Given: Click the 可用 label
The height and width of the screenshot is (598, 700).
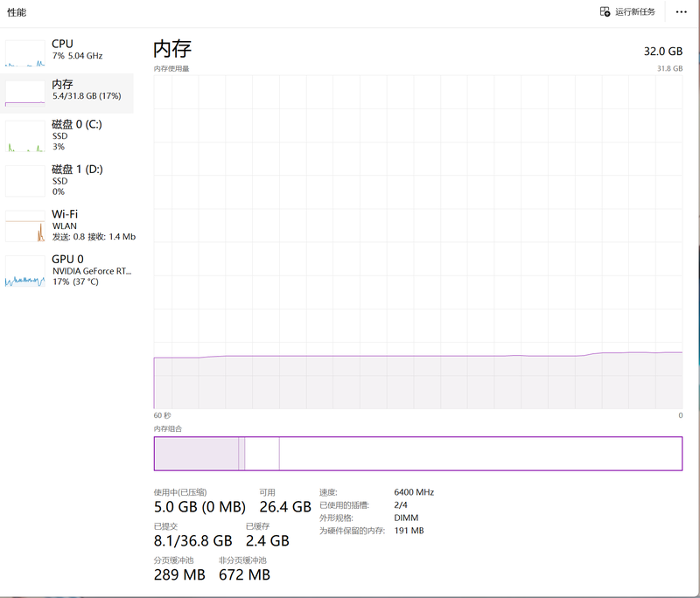Looking at the screenshot, I should pos(267,492).
